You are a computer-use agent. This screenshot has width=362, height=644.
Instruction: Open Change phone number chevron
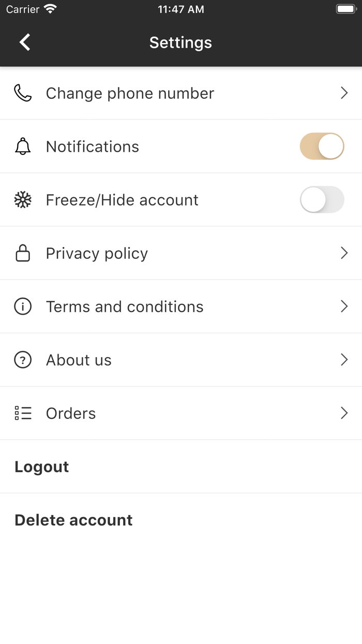coord(344,93)
